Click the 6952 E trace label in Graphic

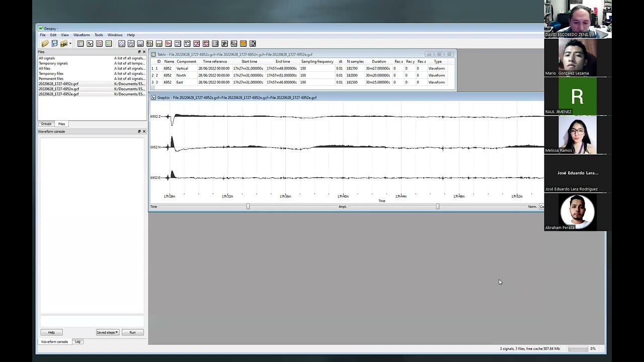tap(155, 178)
